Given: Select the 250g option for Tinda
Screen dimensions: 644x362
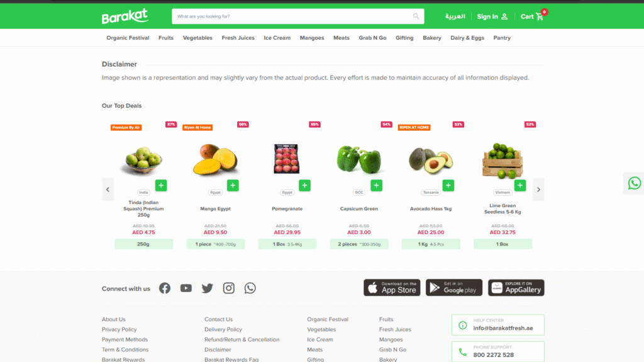Looking at the screenshot, I should [x=143, y=244].
